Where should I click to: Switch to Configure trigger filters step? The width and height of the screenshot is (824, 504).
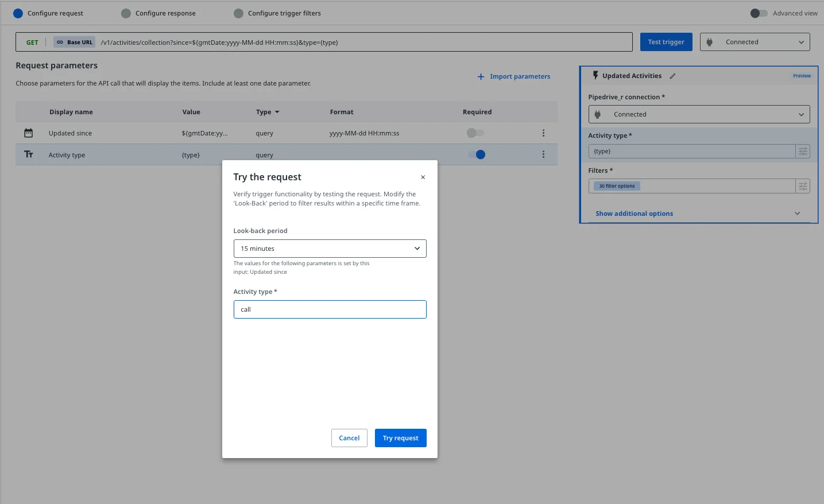284,13
